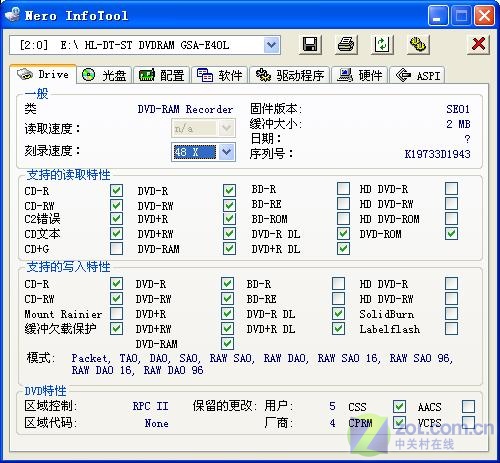The width and height of the screenshot is (500, 463).
Task: Open the ASPI tab
Action: coord(417,75)
